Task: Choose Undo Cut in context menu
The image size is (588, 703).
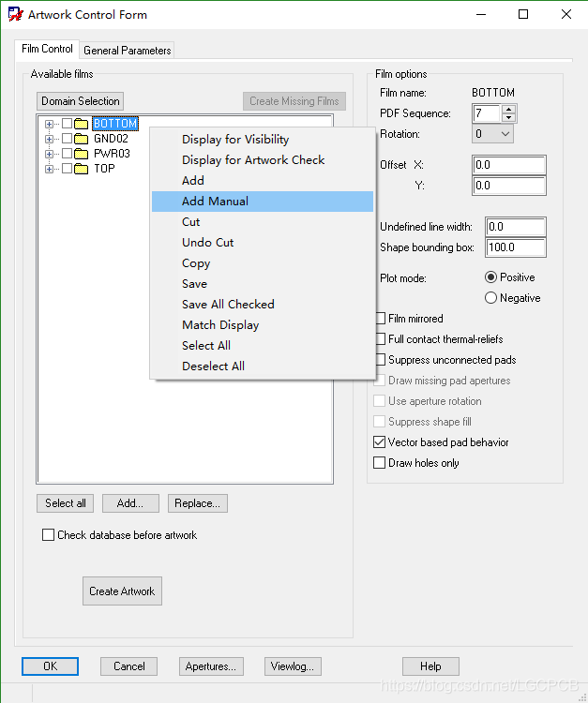Action: click(x=263, y=243)
